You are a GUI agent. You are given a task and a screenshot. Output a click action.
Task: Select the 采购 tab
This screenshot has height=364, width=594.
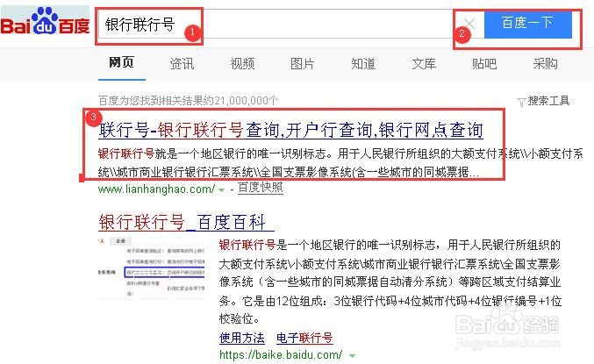pos(545,64)
